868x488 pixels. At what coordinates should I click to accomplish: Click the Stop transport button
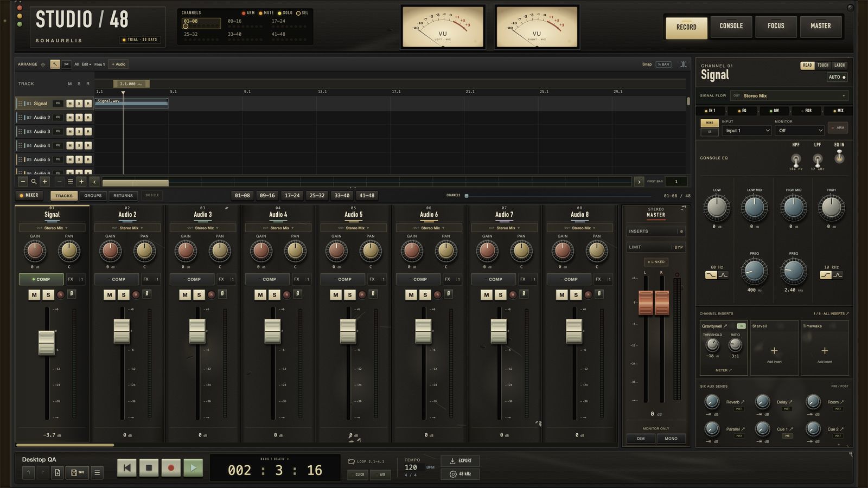(x=149, y=467)
